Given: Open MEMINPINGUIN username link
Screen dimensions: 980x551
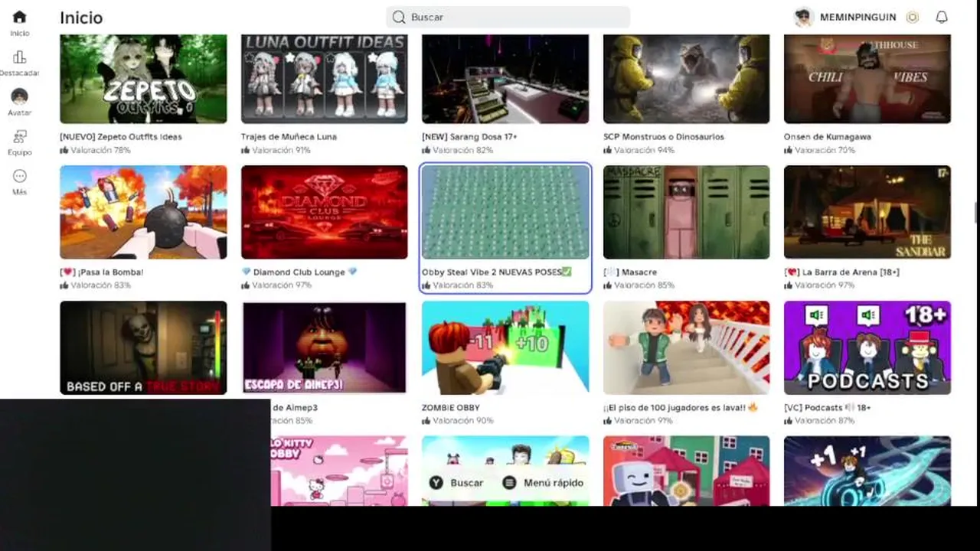Looking at the screenshot, I should [857, 17].
